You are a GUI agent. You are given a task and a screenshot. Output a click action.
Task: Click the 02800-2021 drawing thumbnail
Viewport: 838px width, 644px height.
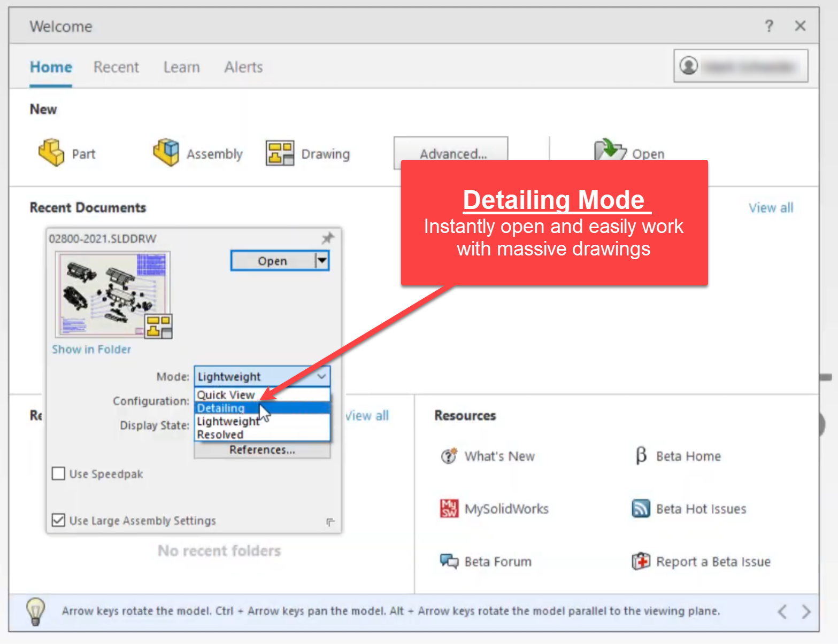tap(113, 294)
